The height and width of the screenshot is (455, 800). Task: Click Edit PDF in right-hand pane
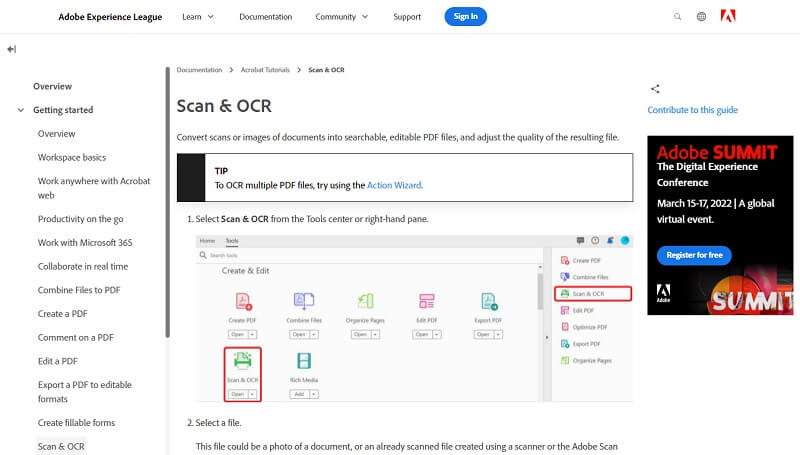(x=577, y=310)
